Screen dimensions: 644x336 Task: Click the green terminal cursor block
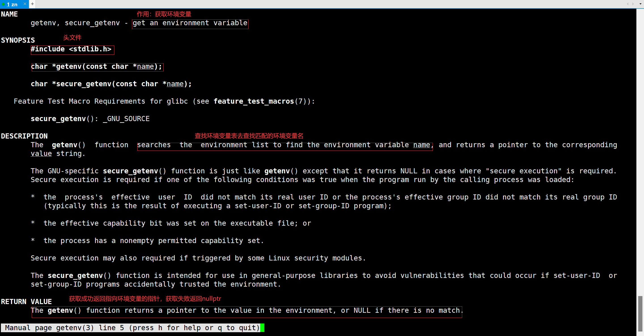(x=262, y=328)
